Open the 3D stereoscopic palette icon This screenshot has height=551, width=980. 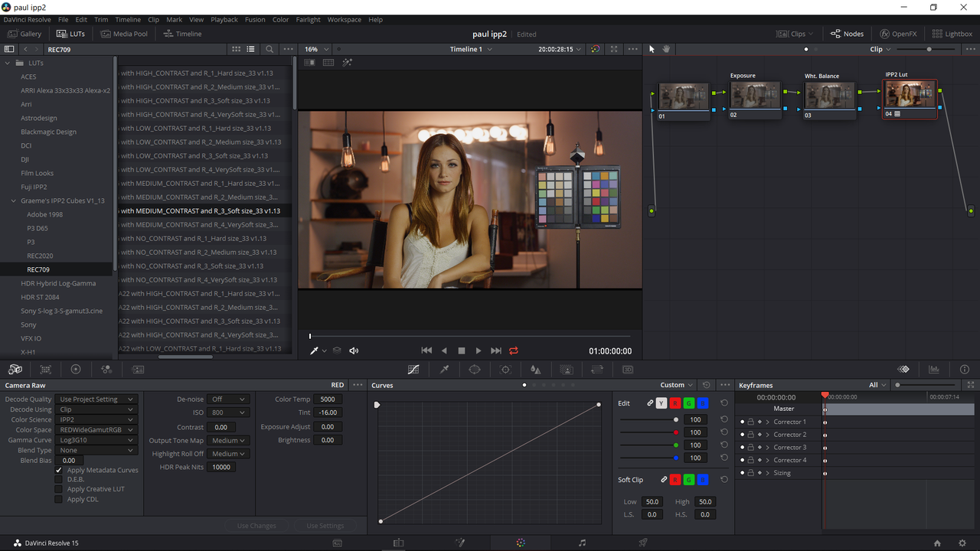pos(628,369)
